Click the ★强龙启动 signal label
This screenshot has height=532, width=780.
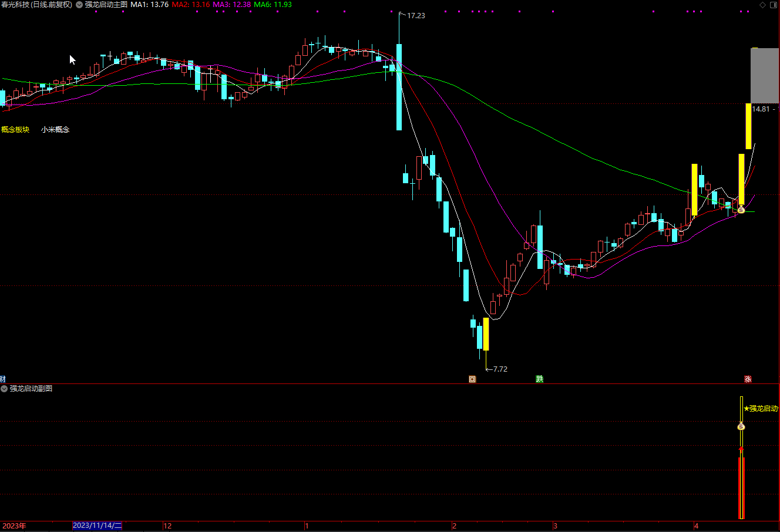[761, 409]
